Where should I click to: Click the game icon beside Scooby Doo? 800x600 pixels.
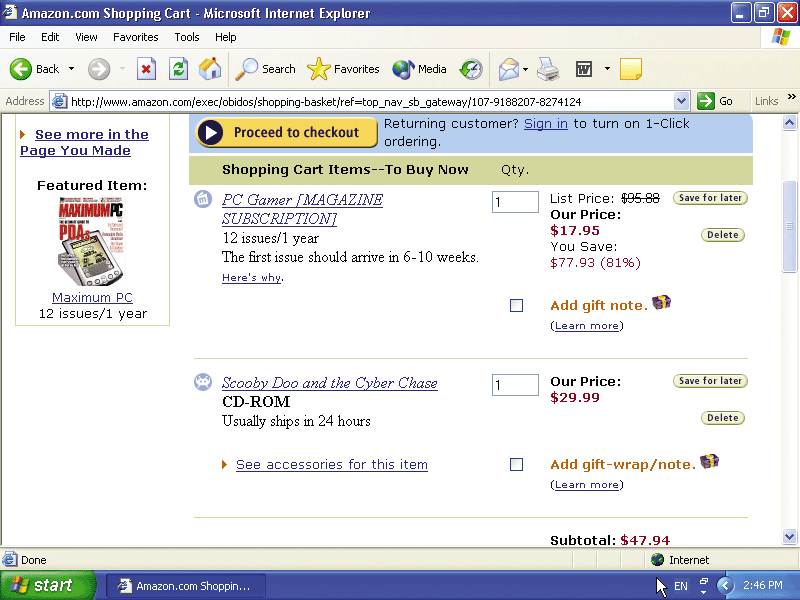(x=203, y=382)
